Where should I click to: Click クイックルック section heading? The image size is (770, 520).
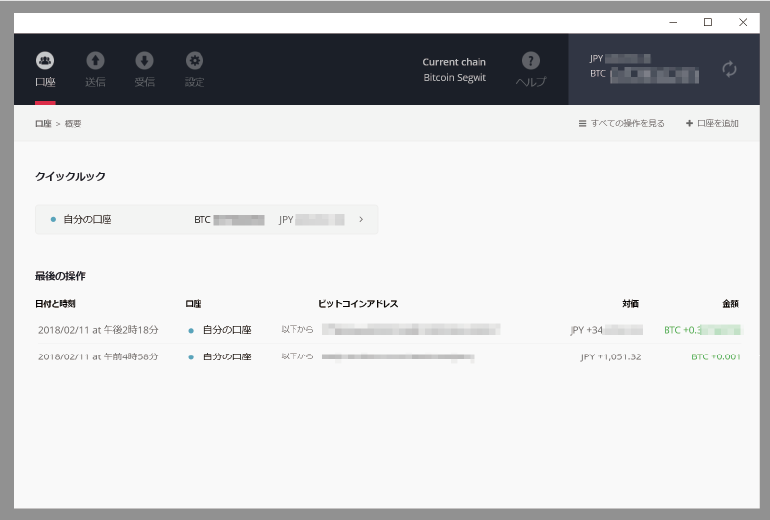(70, 176)
